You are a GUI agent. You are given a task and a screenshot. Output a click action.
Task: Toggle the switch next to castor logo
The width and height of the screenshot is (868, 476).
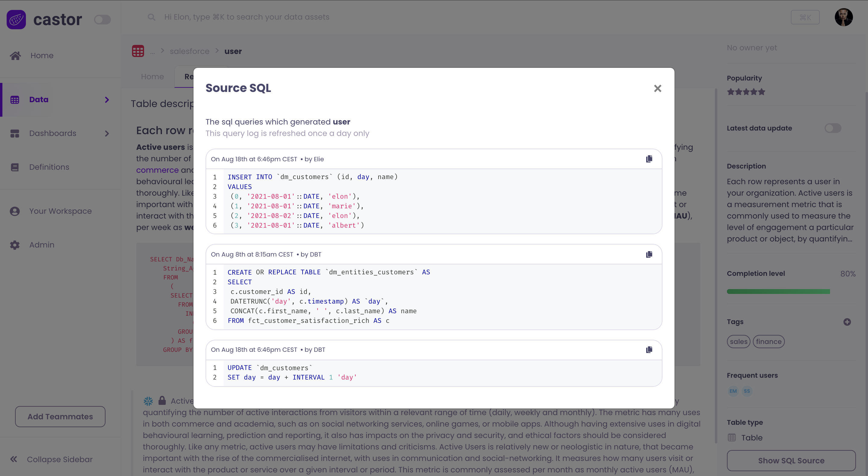pyautogui.click(x=102, y=20)
